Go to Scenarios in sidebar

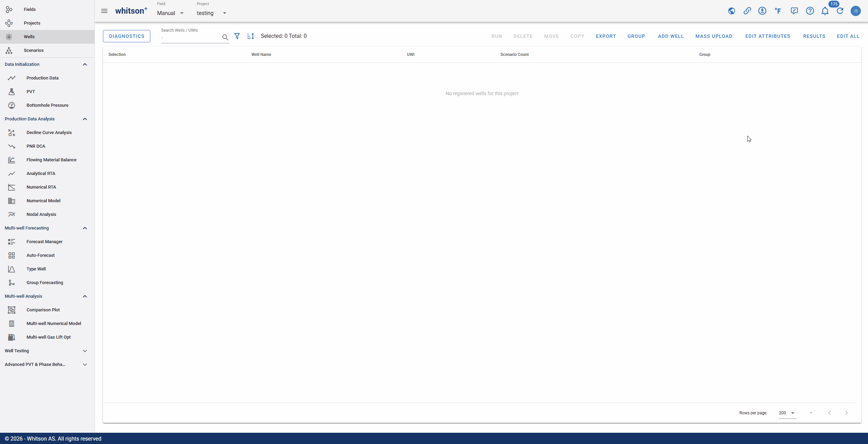tap(47, 50)
